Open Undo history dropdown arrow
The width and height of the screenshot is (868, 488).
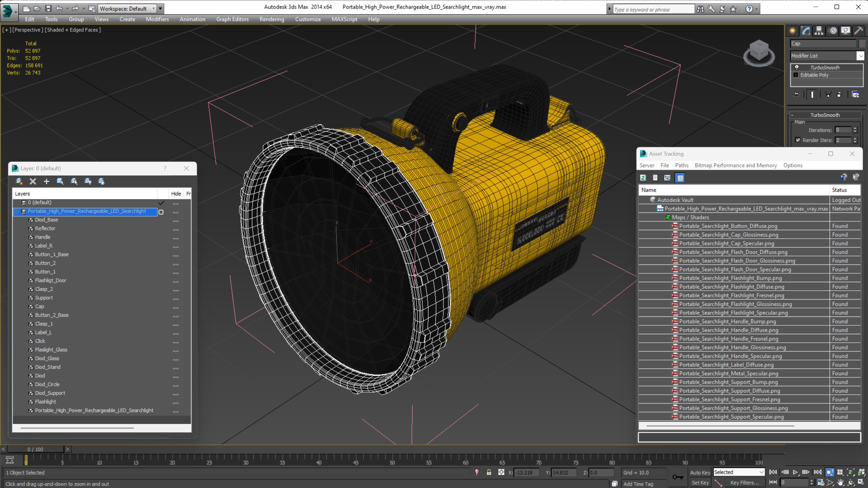[68, 9]
